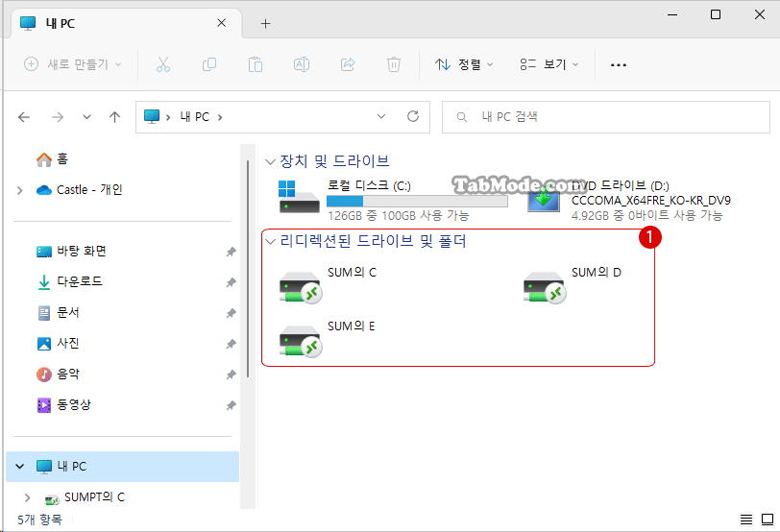Viewport: 780px width, 532px height.
Task: Open the address bar history dropdown
Action: click(x=381, y=116)
